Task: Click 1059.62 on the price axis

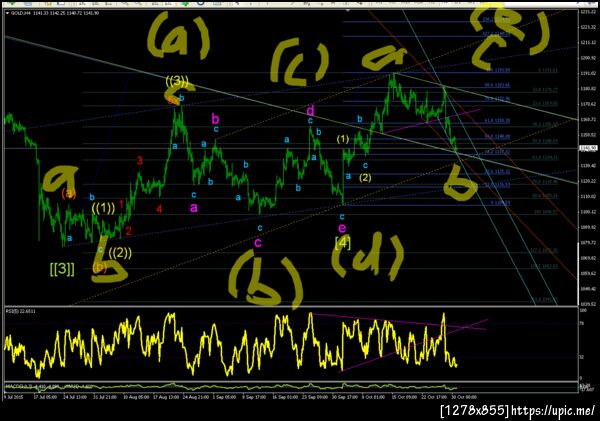Action: tap(589, 273)
